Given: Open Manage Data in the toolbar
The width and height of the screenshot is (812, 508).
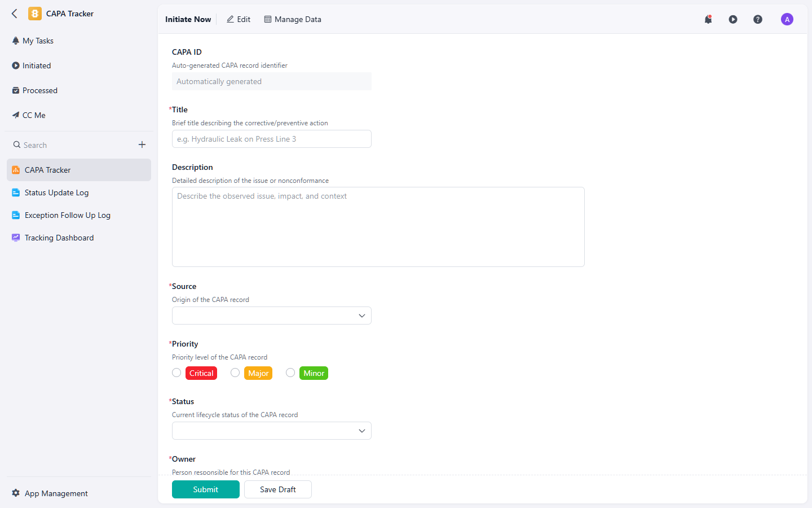Looking at the screenshot, I should click(x=293, y=19).
